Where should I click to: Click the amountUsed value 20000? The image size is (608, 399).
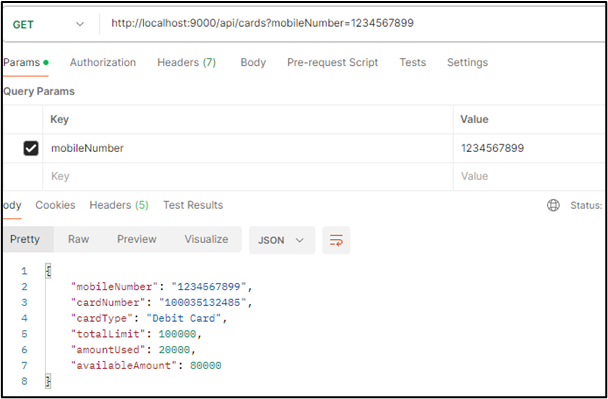coord(174,350)
